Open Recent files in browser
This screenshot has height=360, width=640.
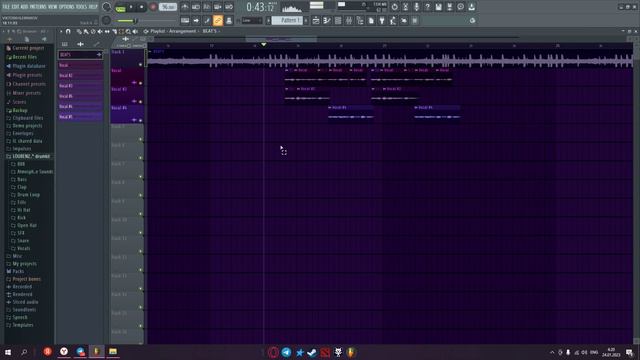[x=22, y=57]
